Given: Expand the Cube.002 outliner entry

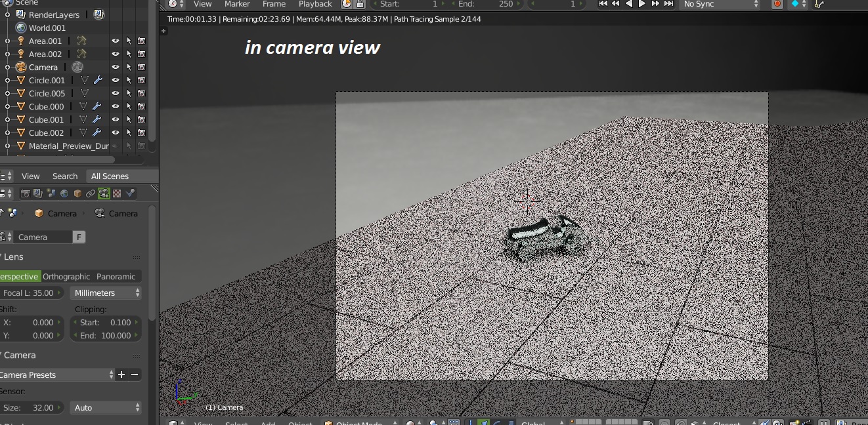Looking at the screenshot, I should point(7,132).
